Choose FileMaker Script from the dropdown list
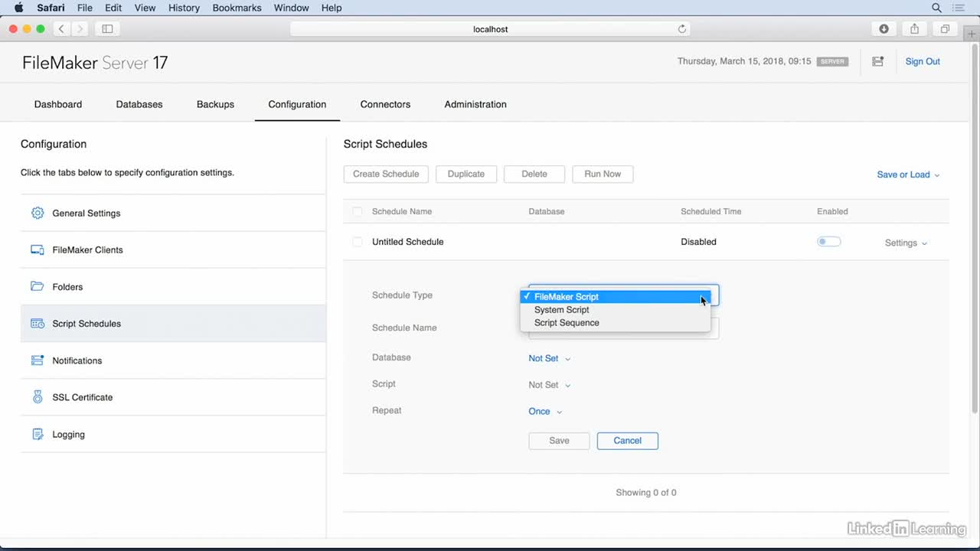Screen dimensions: 980x551 [x=616, y=297]
